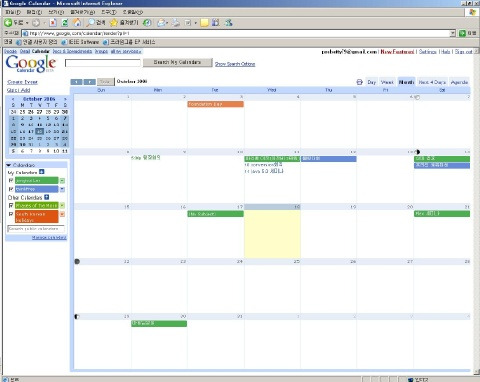The width and height of the screenshot is (480, 382).
Task: Open the address bar dropdown arrow
Action: point(452,33)
